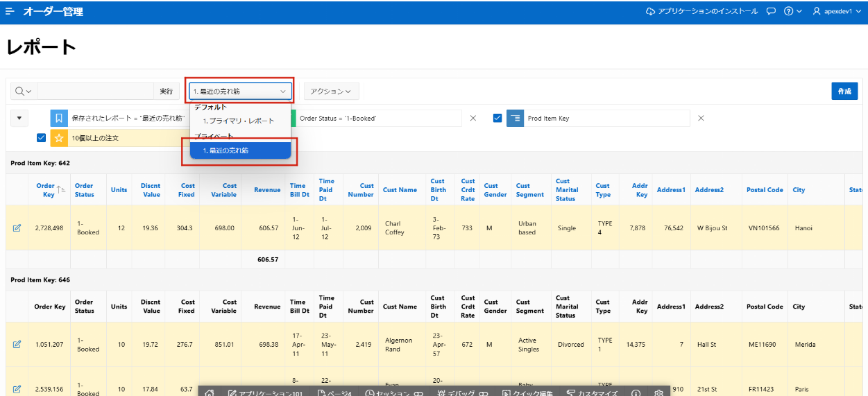Click inside the report search field
This screenshot has width=868, height=396.
[95, 91]
